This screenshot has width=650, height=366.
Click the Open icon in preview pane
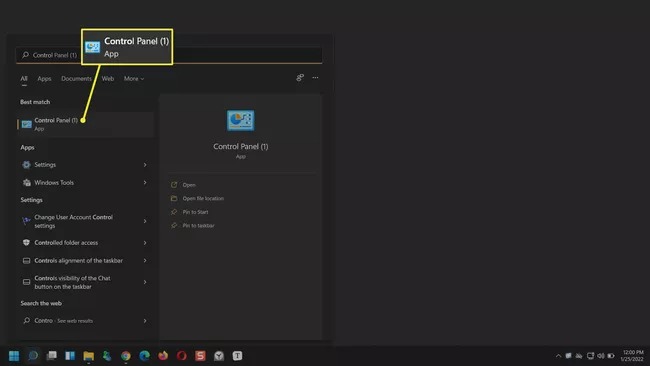pos(174,185)
